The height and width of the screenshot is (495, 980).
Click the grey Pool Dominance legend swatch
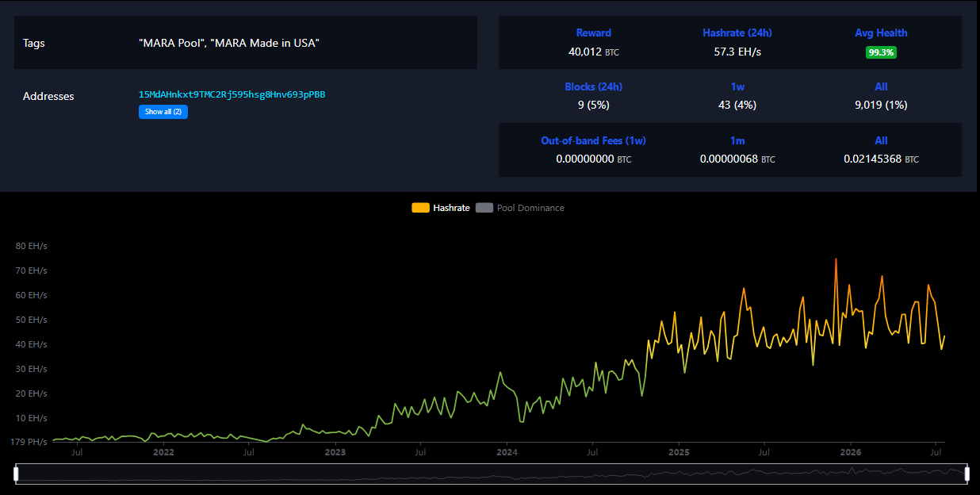click(484, 208)
